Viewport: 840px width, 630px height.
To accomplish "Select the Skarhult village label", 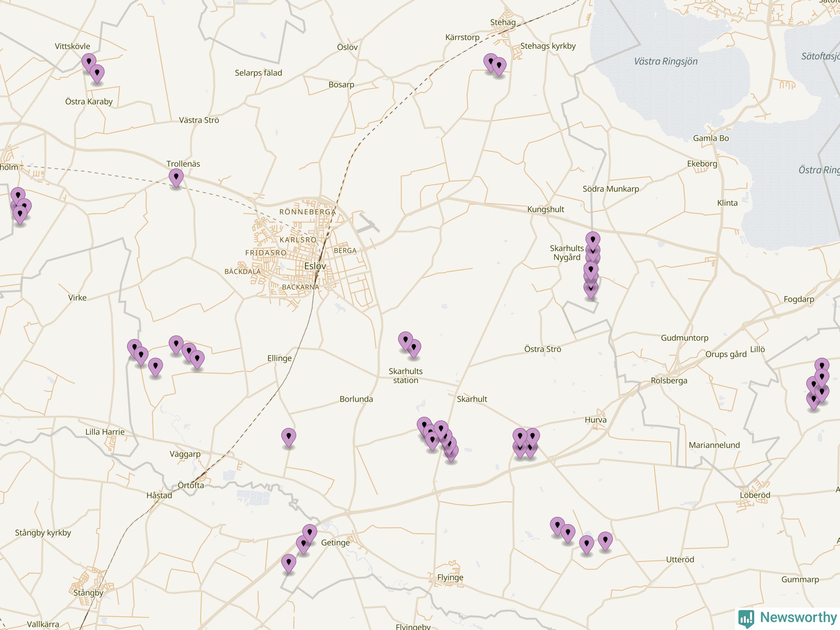I will click(472, 400).
